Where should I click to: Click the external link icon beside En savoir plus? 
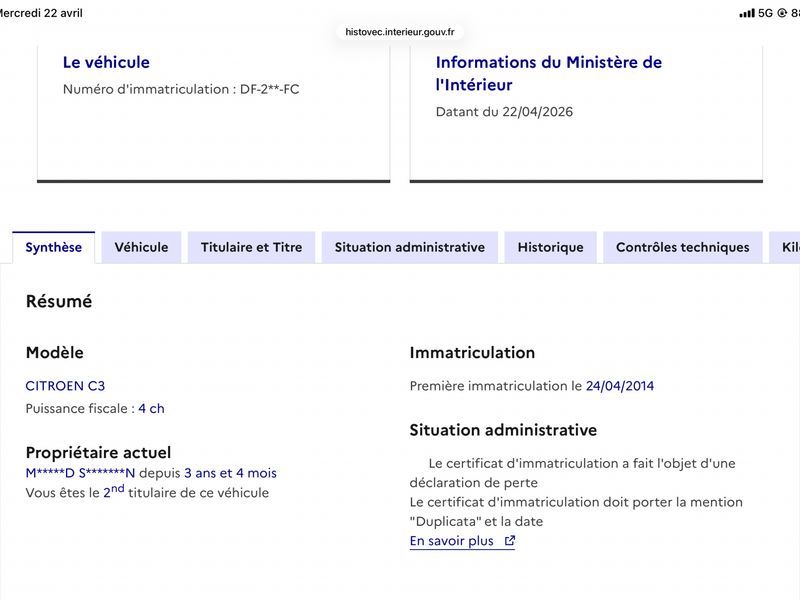[x=510, y=541]
